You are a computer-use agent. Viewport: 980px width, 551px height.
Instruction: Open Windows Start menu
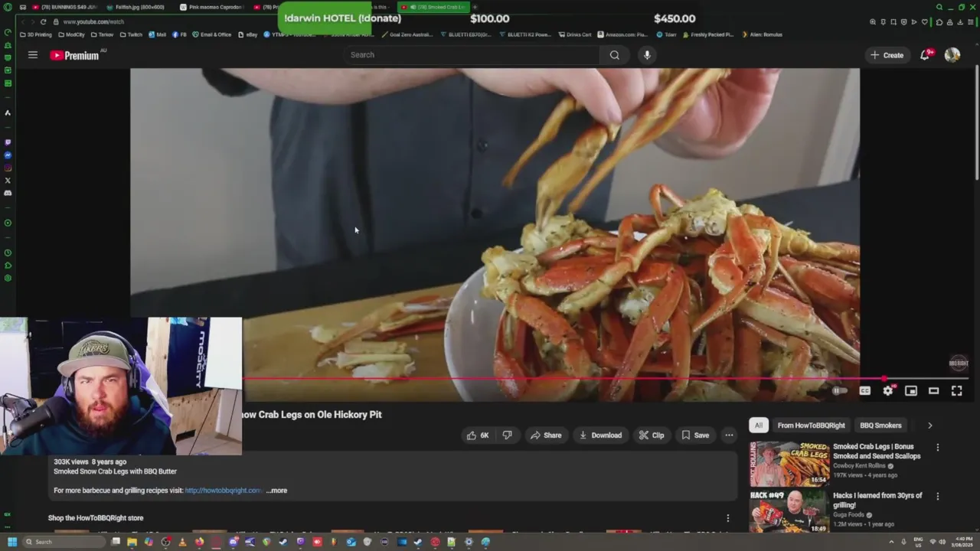click(11, 542)
